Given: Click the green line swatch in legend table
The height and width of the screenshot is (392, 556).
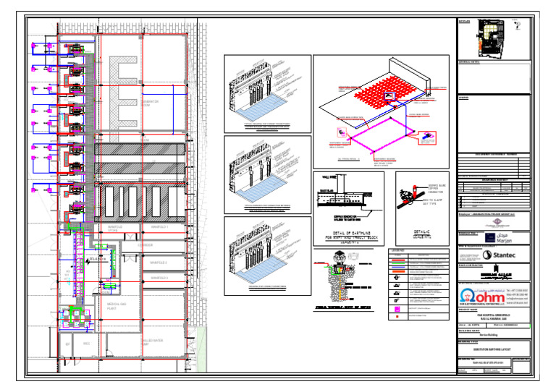Looking at the screenshot, I should pyautogui.click(x=397, y=263).
